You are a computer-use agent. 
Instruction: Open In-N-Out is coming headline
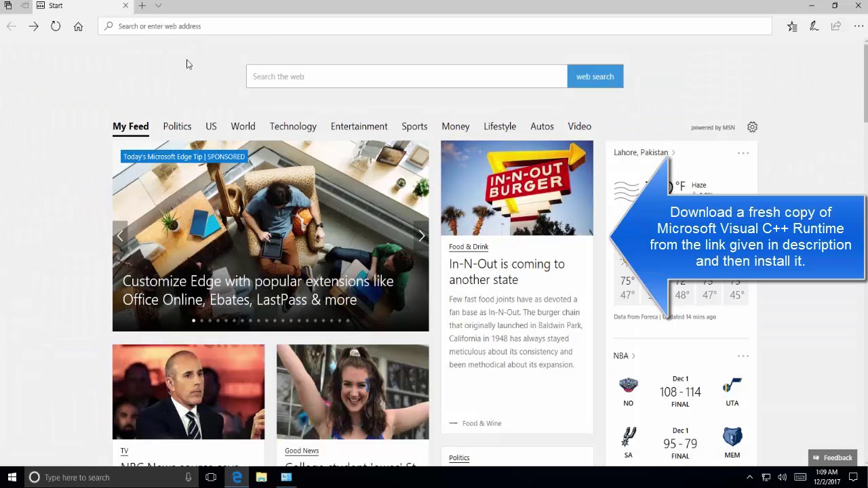pyautogui.click(x=507, y=272)
